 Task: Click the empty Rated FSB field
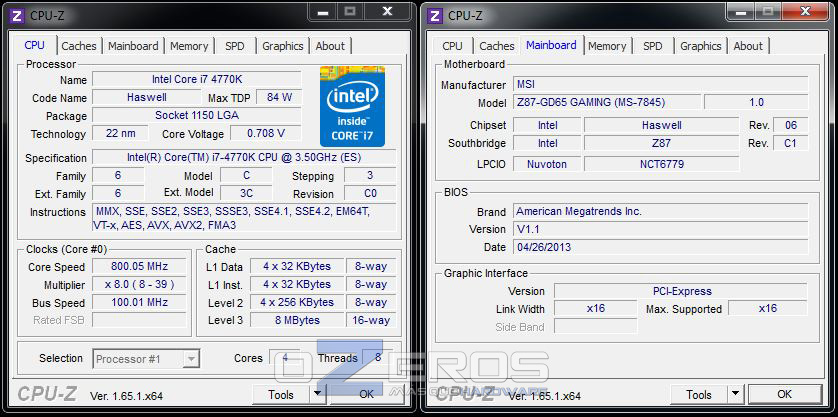pyautogui.click(x=139, y=320)
